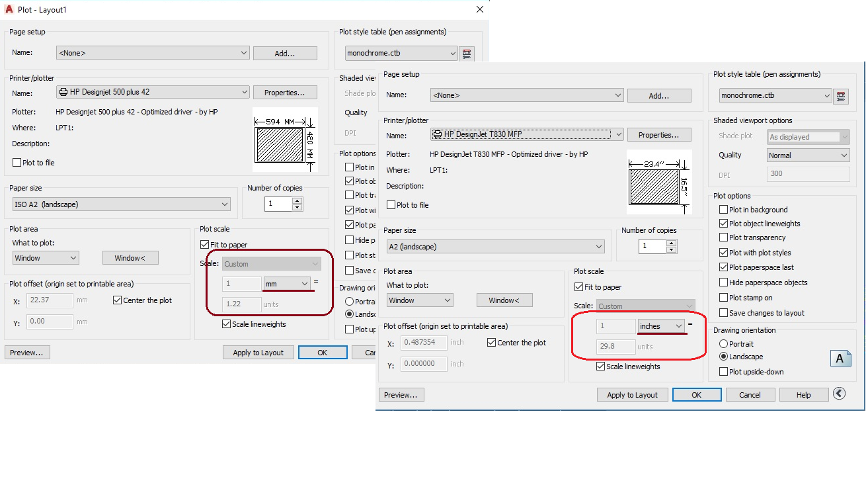
Task: Click the Apply to Layout button in front dialog
Action: [633, 395]
